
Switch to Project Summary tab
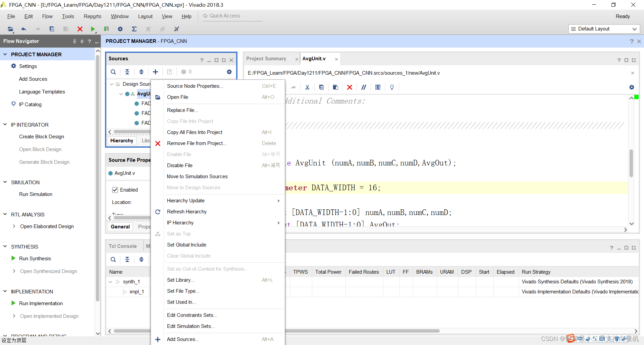tap(266, 59)
